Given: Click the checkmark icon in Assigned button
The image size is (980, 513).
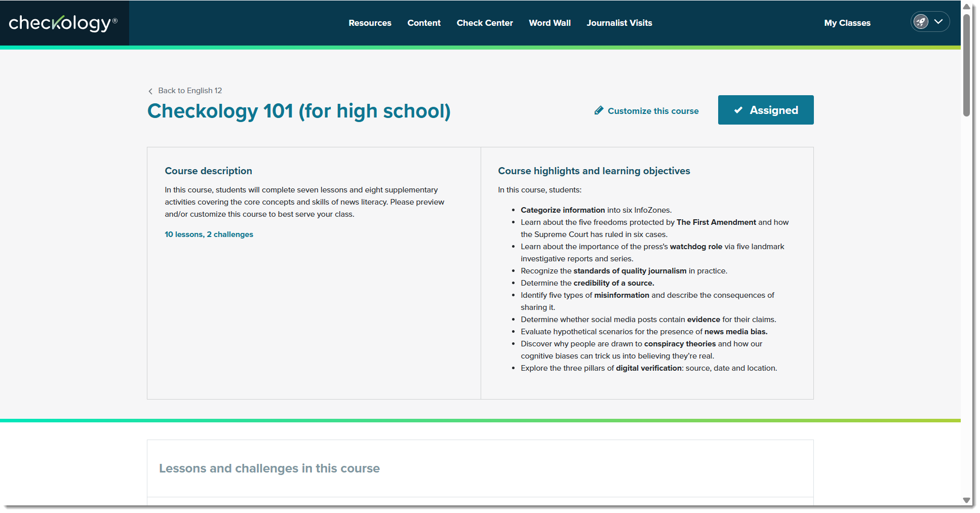Looking at the screenshot, I should coord(738,110).
